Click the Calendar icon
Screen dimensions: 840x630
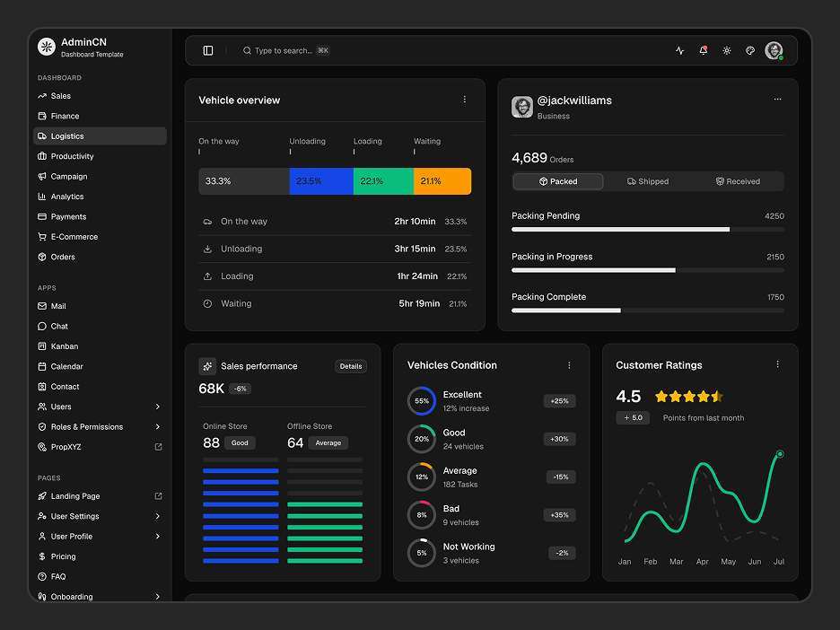click(x=42, y=366)
